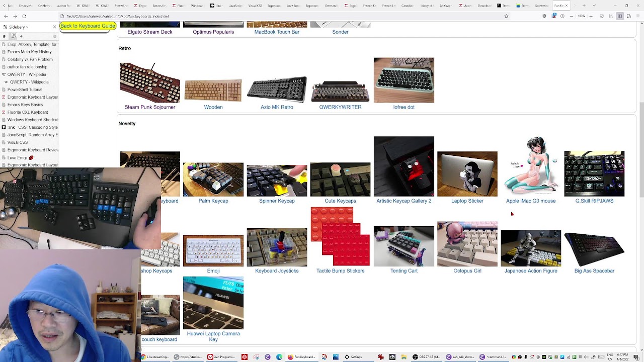Open Palm Keycap thumbnail
Screen dimensions: 644x362
pyautogui.click(x=213, y=179)
